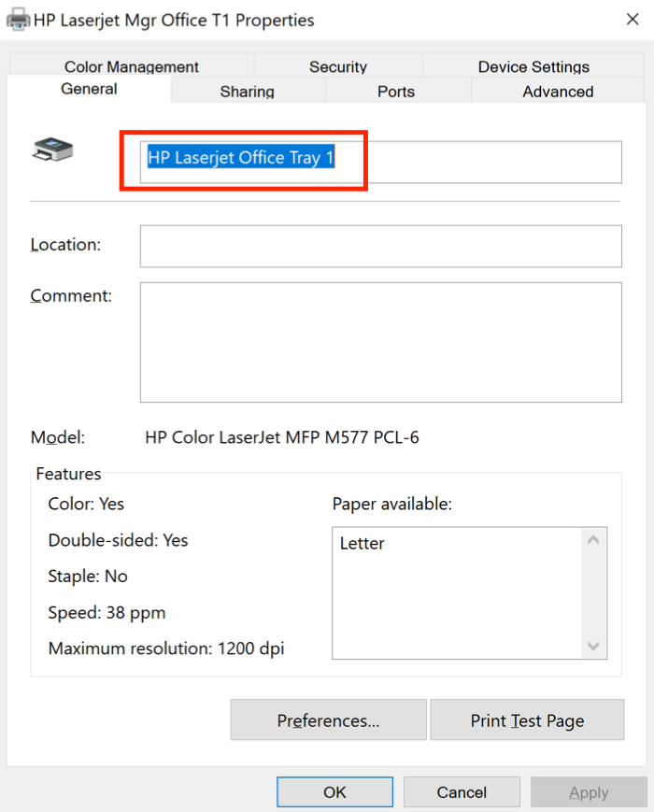Click the paper list scroll up arrow
Image resolution: width=654 pixels, height=812 pixels.
click(593, 540)
